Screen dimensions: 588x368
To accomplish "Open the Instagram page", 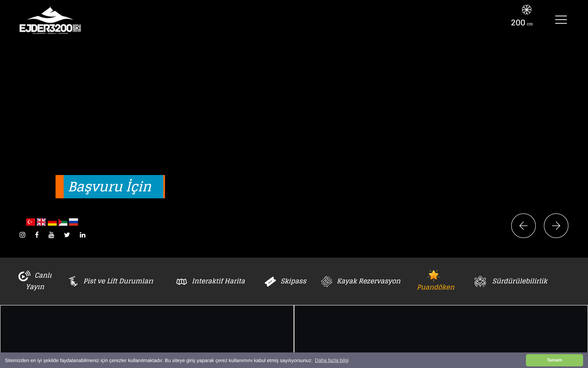I will pyautogui.click(x=22, y=235).
